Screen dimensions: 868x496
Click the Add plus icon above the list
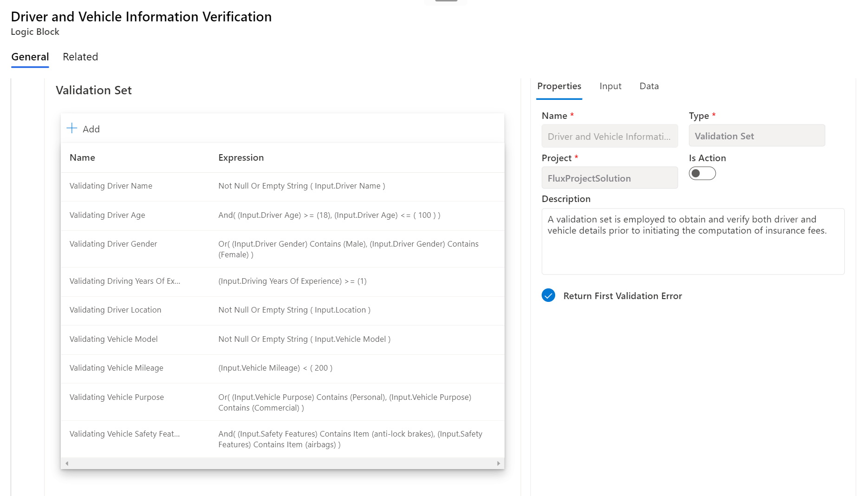click(x=72, y=128)
